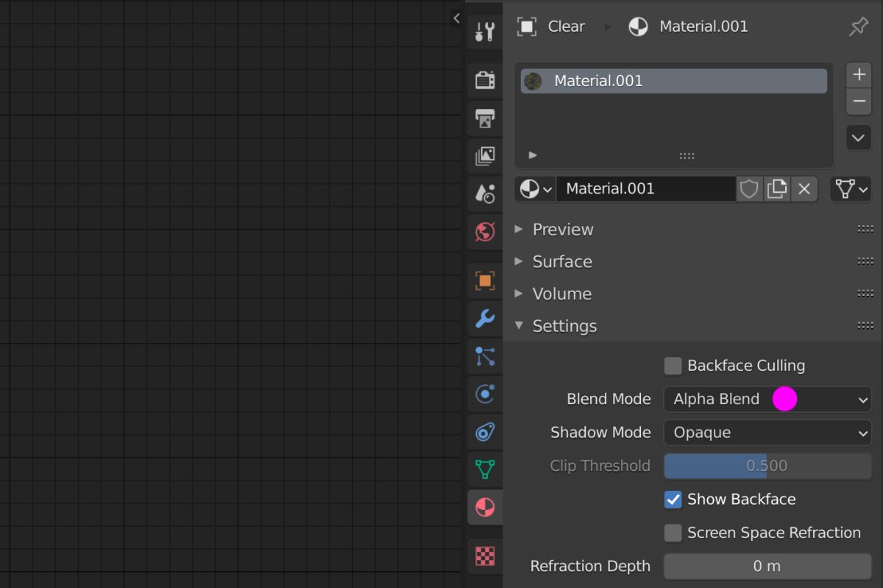Remove the selected material slot
Image resolution: width=883 pixels, height=588 pixels.
click(x=859, y=102)
